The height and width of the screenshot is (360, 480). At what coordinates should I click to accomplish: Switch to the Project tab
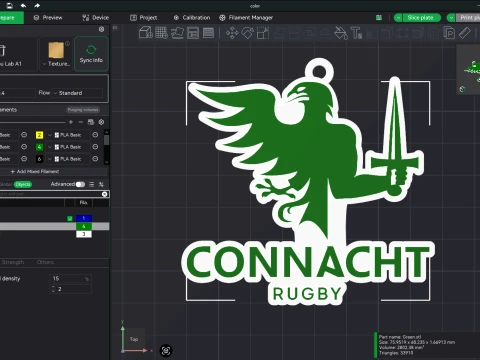point(144,18)
